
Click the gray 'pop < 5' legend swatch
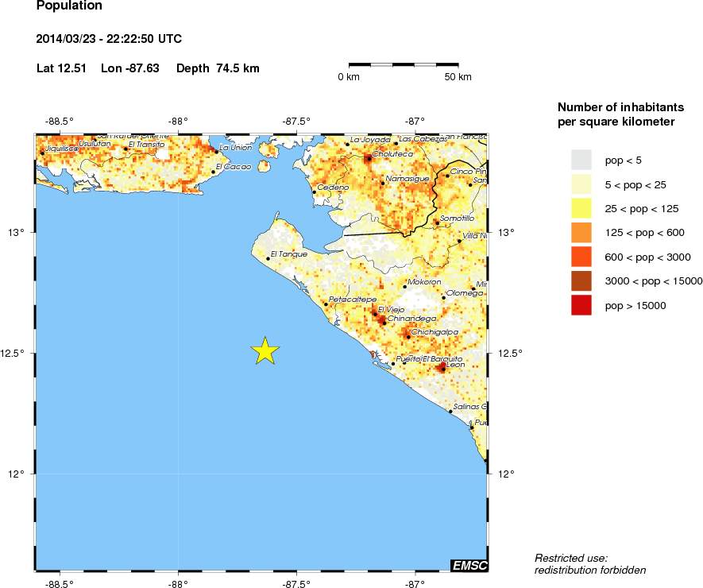(x=581, y=161)
